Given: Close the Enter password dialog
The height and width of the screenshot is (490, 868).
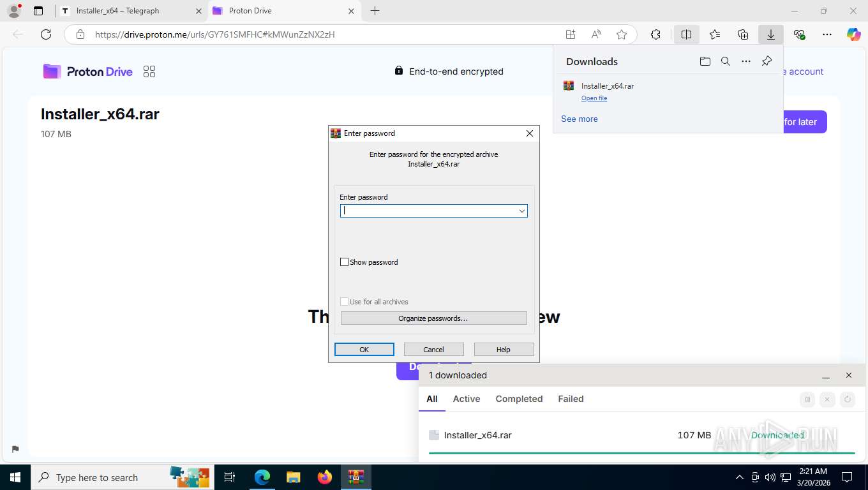Looking at the screenshot, I should [x=529, y=133].
